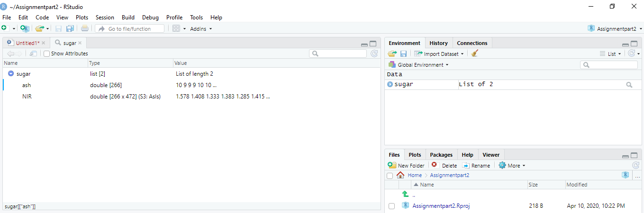Open the Import Dataset dropdown
The width and height of the screenshot is (644, 213).
[439, 53]
